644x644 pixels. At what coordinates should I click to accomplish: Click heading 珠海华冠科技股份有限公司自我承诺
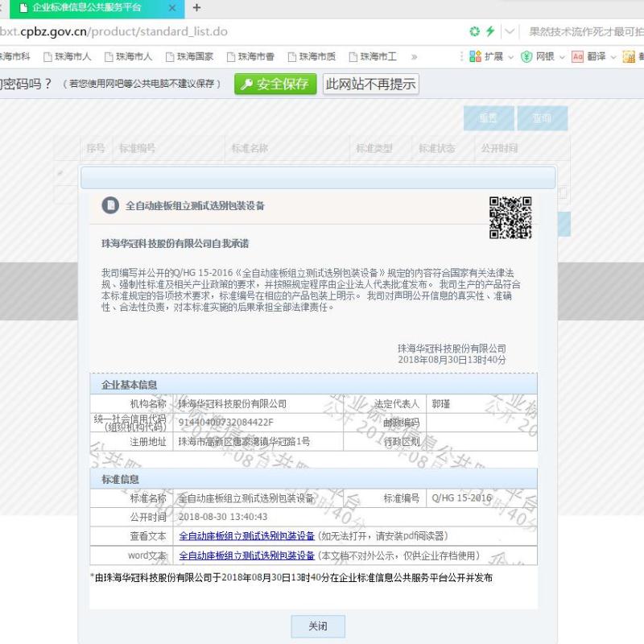175,244
